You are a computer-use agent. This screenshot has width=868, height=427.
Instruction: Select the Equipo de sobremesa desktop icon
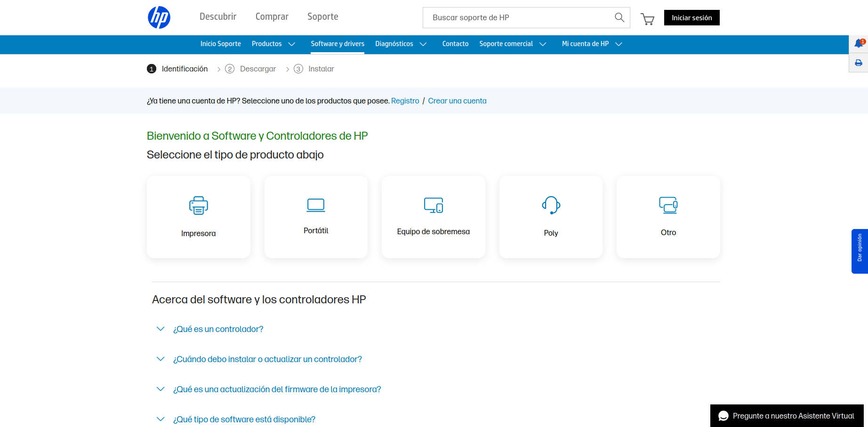[433, 205]
